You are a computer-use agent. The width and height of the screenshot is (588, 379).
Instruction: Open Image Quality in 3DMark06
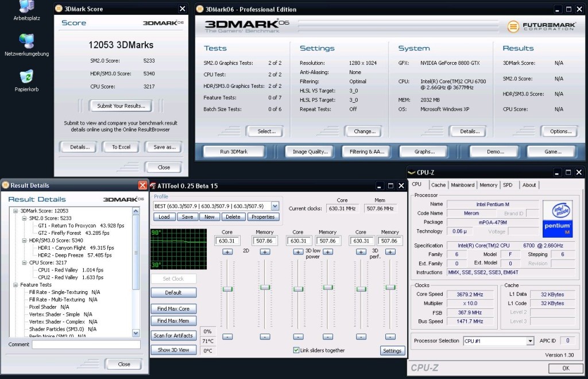pyautogui.click(x=310, y=152)
